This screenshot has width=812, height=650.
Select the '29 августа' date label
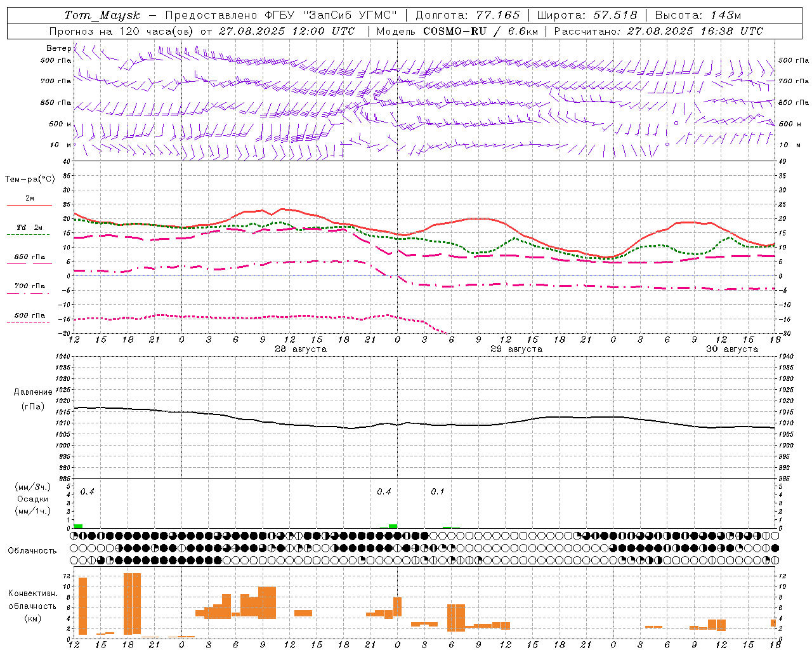pos(516,349)
